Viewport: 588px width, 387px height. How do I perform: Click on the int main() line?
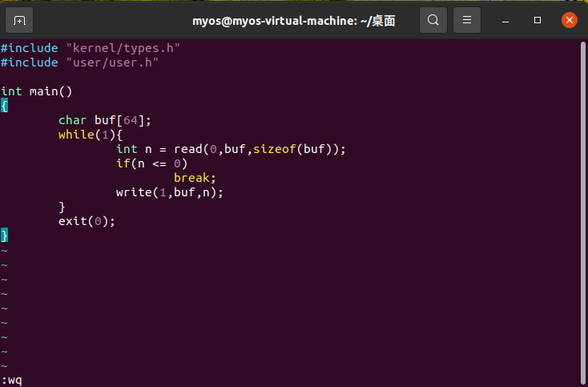click(x=37, y=91)
